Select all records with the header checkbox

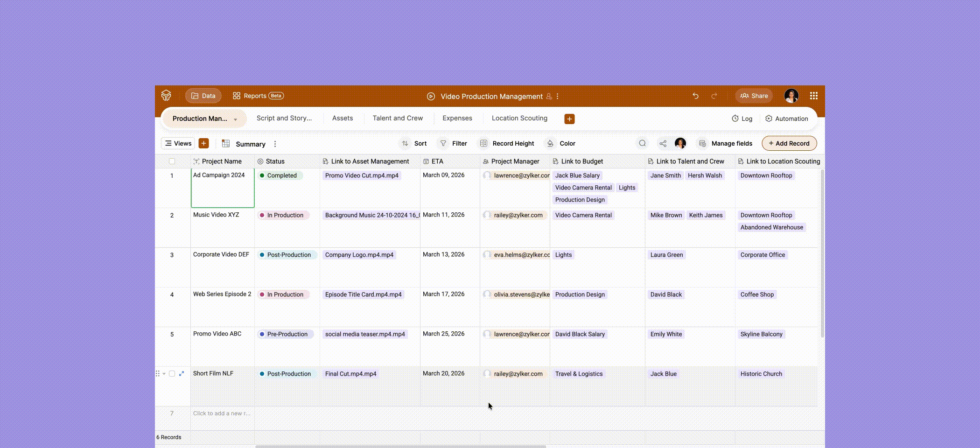[172, 161]
